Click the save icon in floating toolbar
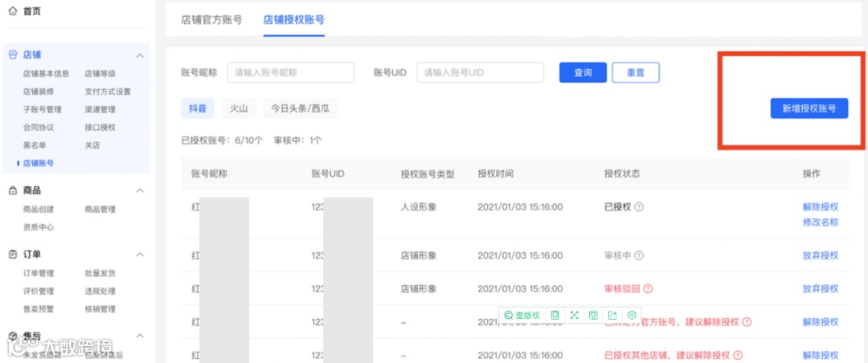The width and height of the screenshot is (868, 363). click(x=593, y=315)
